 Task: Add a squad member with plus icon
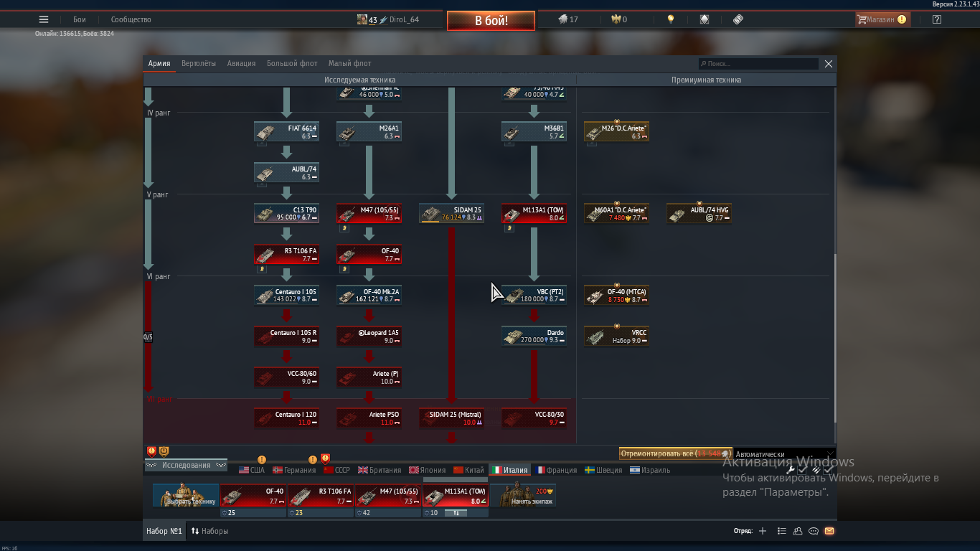click(763, 531)
